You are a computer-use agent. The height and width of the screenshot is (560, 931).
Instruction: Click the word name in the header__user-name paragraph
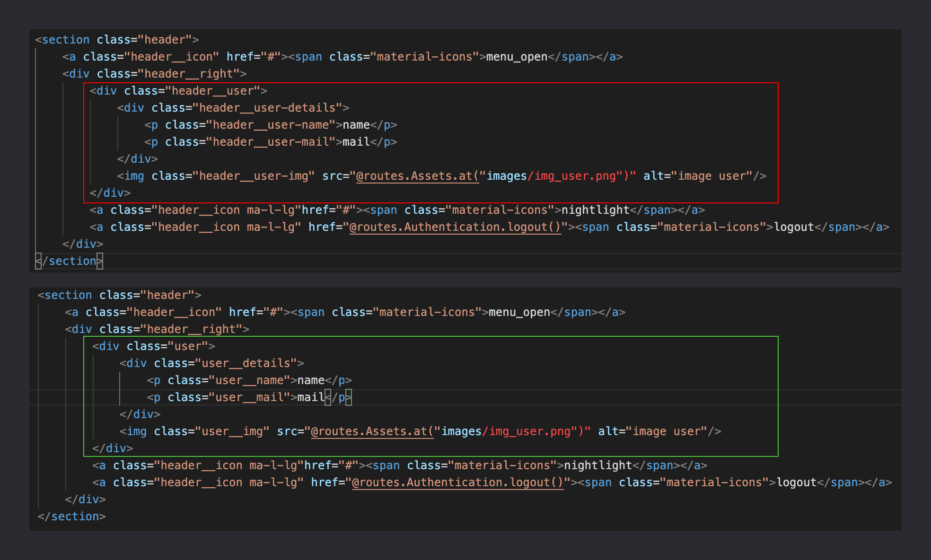(x=356, y=125)
